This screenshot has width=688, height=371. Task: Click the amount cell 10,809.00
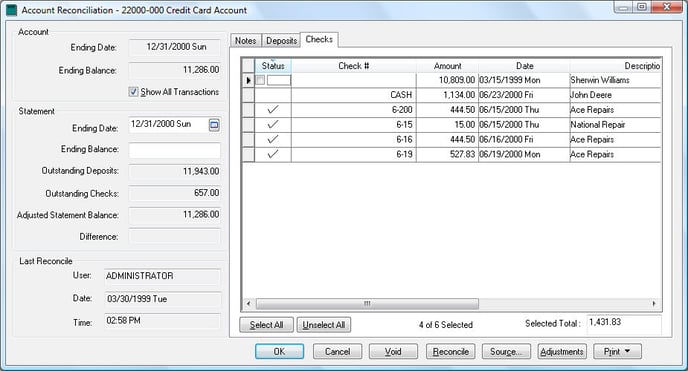448,80
